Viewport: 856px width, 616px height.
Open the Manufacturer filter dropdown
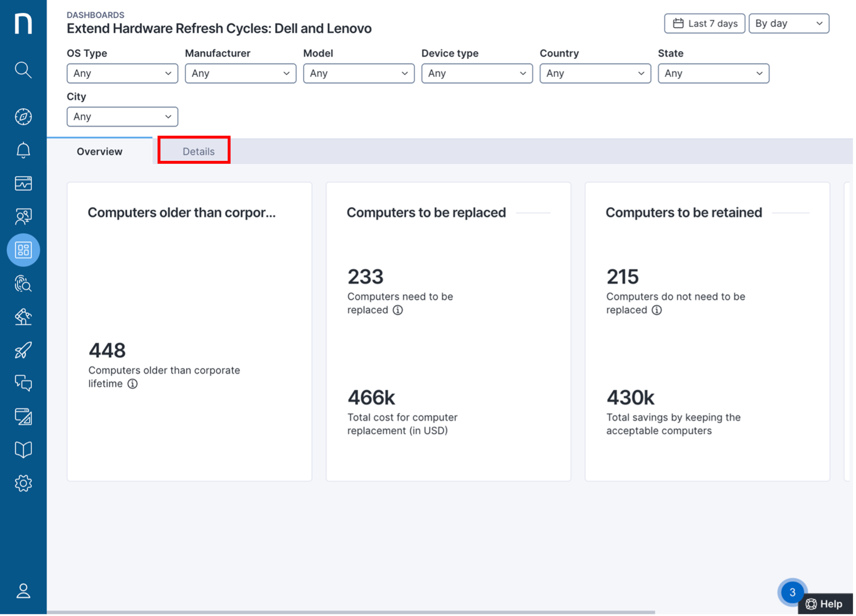[240, 73]
